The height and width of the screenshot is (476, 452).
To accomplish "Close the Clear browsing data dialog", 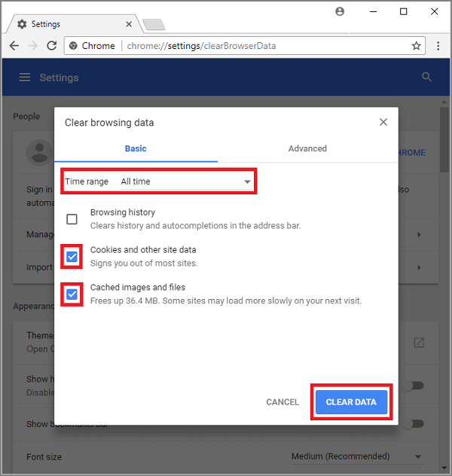I will coord(383,122).
